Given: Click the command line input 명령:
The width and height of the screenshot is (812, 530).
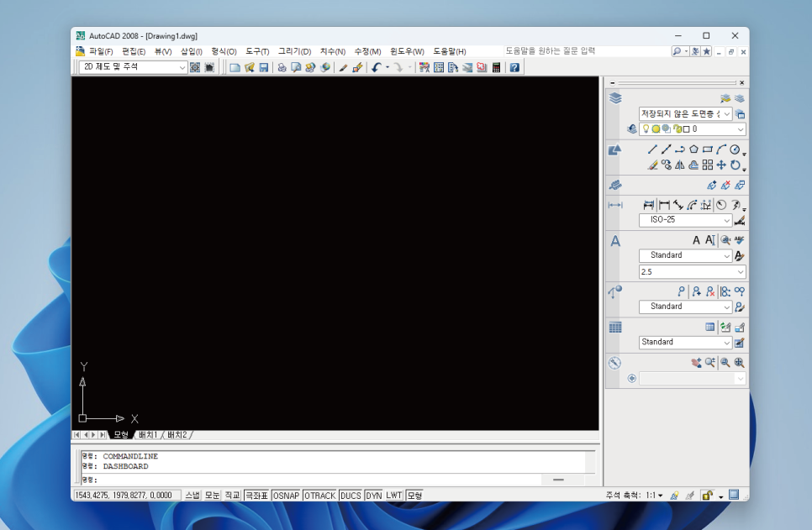Looking at the screenshot, I should 311,480.
